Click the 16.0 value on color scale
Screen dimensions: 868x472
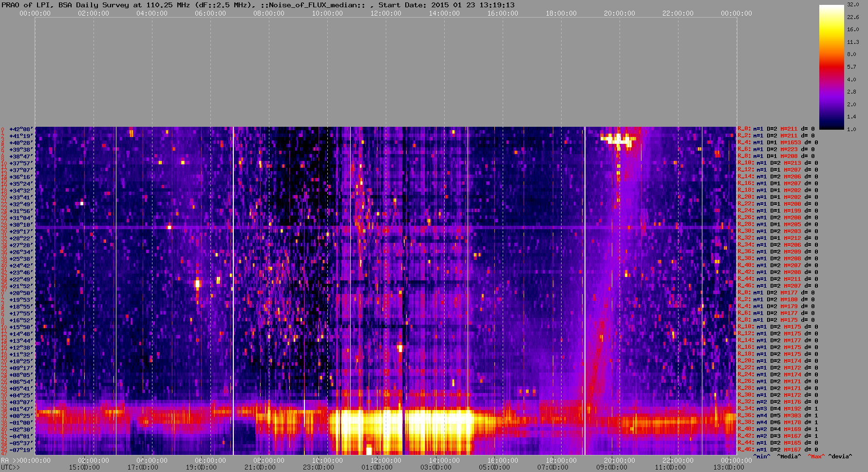tap(853, 30)
